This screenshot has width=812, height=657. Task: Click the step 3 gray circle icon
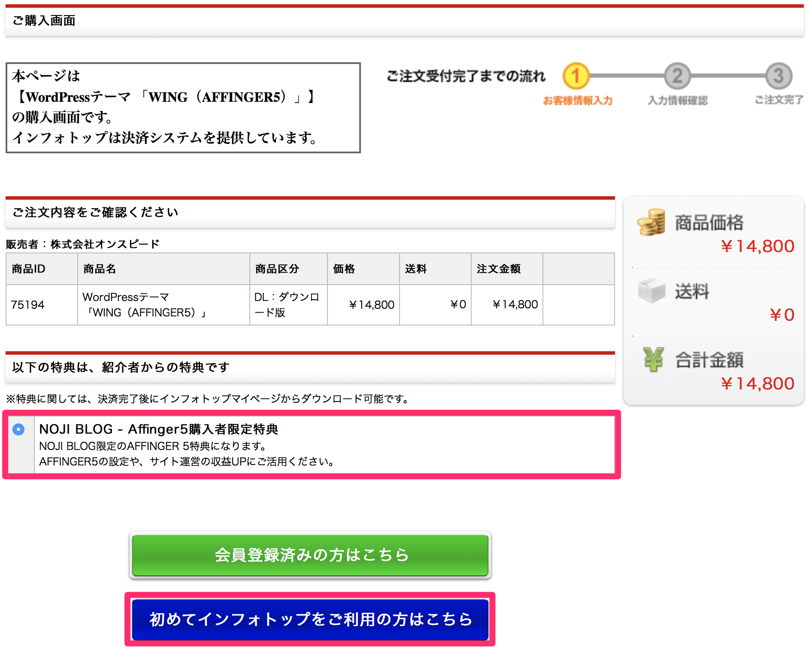[x=779, y=76]
